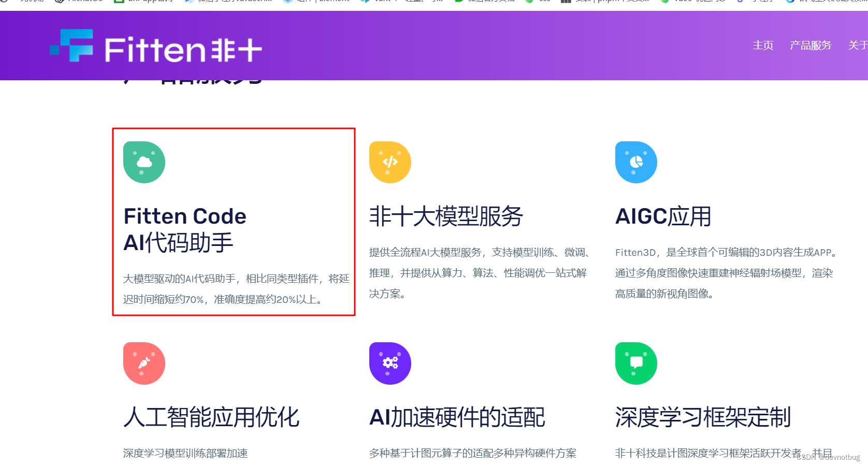Click text 深度学习模型训练部署加速
868x466 pixels.
click(x=185, y=454)
